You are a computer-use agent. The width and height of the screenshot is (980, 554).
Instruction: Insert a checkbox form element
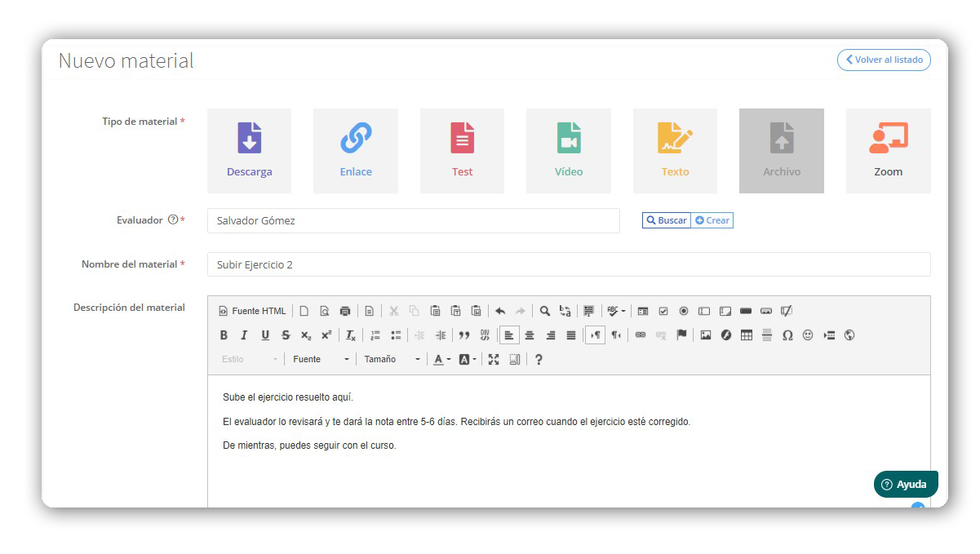click(663, 311)
